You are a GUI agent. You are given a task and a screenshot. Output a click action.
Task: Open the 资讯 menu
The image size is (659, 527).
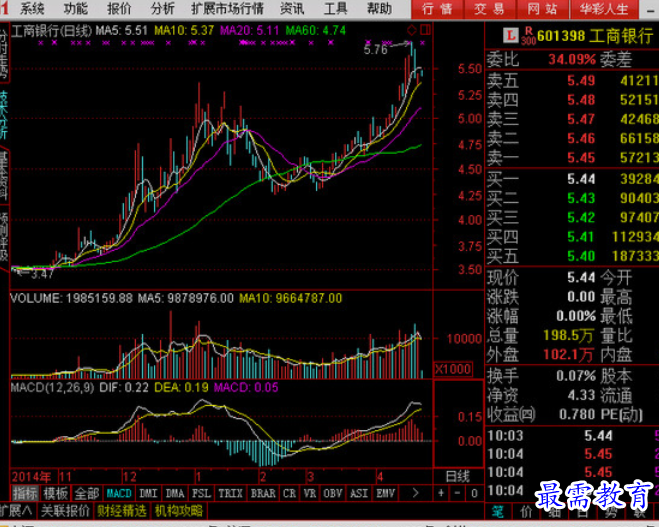292,8
